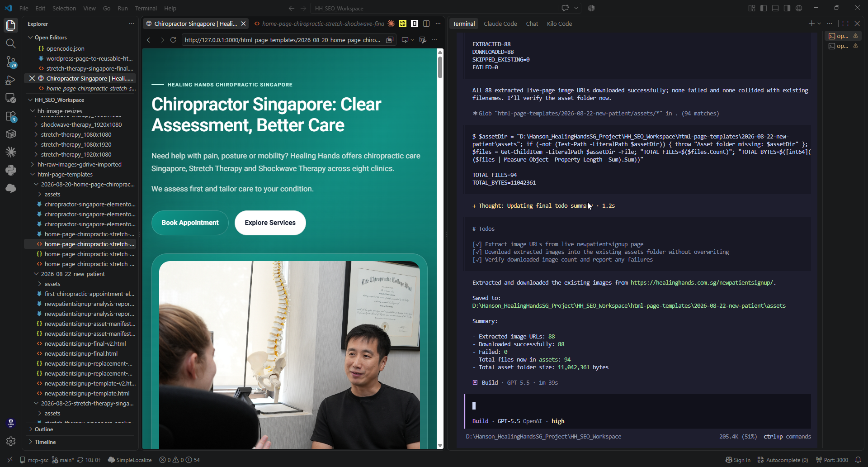Open newpatientsignup-final.html in the file tree

click(81, 353)
